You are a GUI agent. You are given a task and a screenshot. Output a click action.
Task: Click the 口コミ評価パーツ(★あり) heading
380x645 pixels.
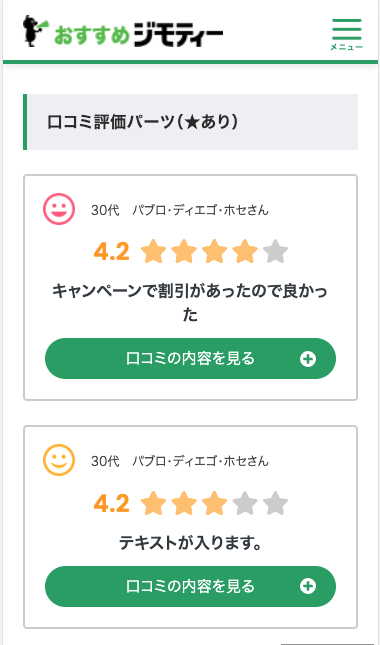tap(142, 122)
